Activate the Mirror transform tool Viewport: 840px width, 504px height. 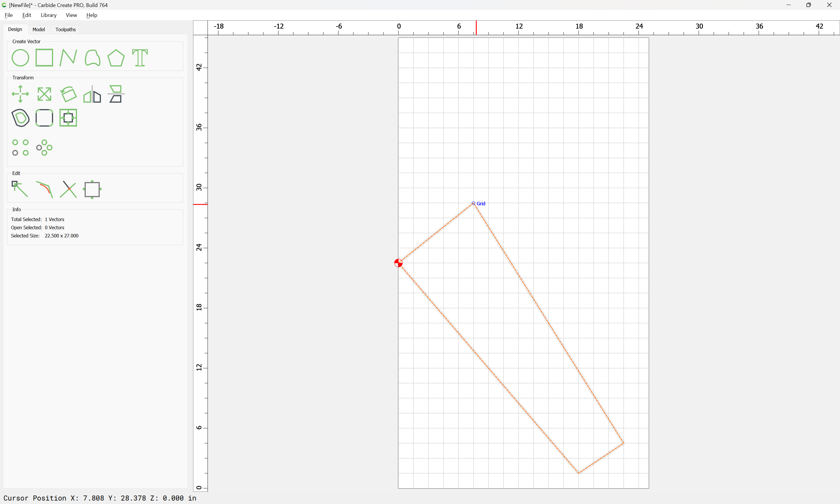pos(92,94)
